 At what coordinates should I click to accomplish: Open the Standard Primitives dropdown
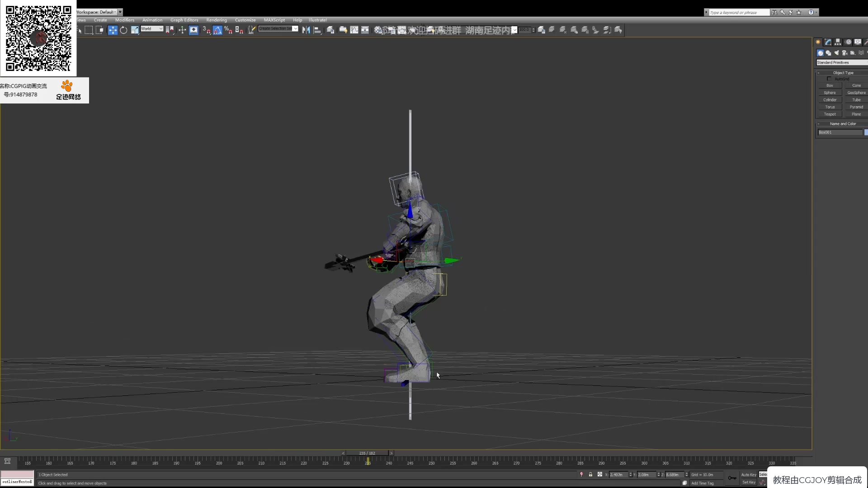tap(842, 63)
